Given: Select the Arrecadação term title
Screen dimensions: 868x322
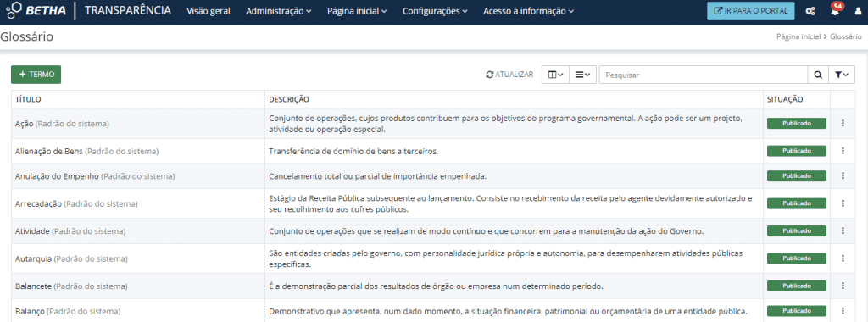Looking at the screenshot, I should [x=38, y=203].
